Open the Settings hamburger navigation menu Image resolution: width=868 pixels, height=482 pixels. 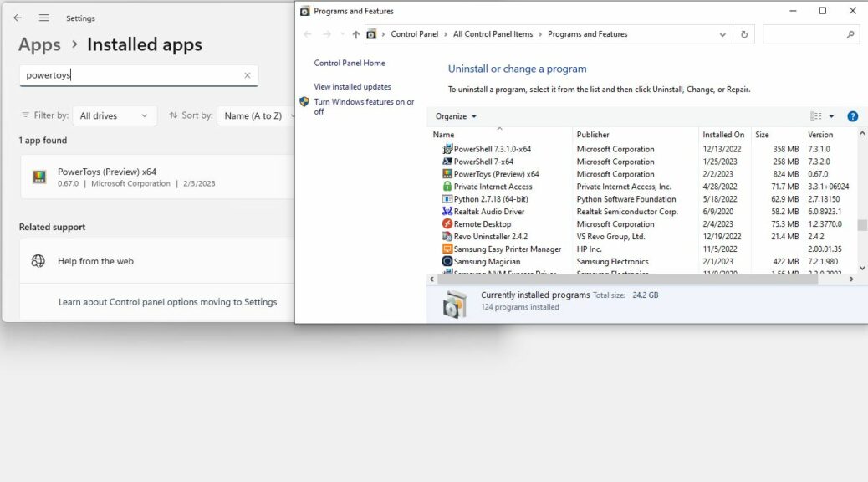point(43,18)
